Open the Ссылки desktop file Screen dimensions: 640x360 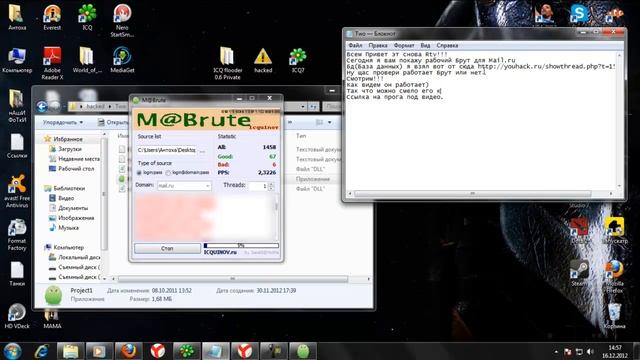17,146
